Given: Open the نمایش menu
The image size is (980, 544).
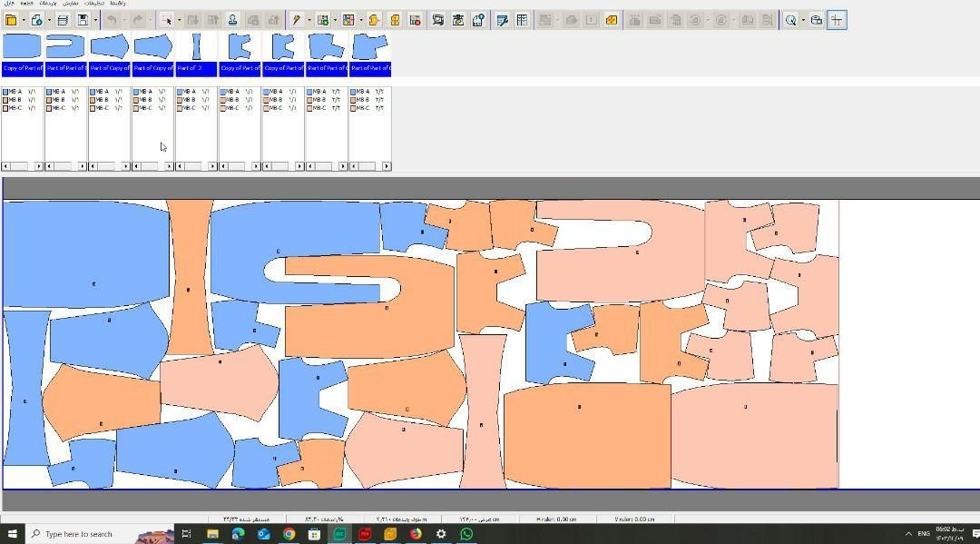Looking at the screenshot, I should (x=71, y=3).
